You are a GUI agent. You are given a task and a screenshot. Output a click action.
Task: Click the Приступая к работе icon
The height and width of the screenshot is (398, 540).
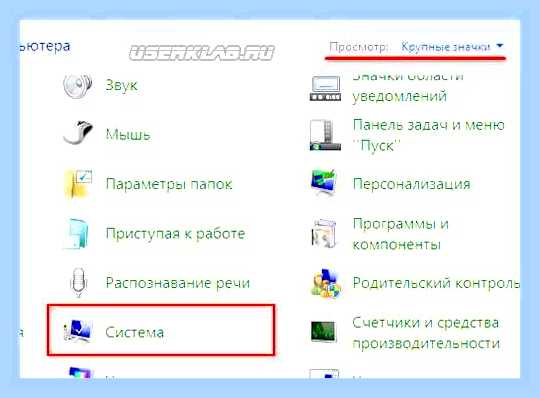pos(76,233)
